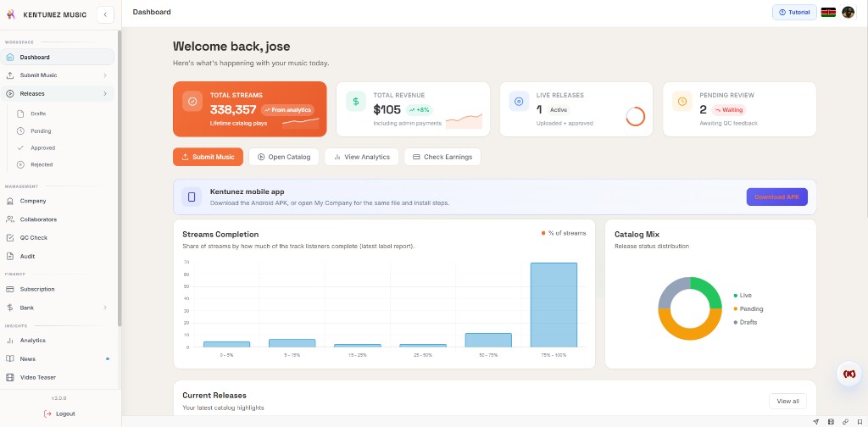Viewport: 868px width, 427px height.
Task: Click the 'Waiting' badge in Pending Review
Action: 728,109
